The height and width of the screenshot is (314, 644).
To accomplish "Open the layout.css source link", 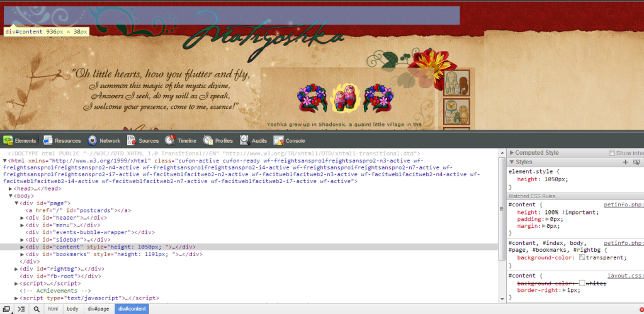I will coord(624,276).
